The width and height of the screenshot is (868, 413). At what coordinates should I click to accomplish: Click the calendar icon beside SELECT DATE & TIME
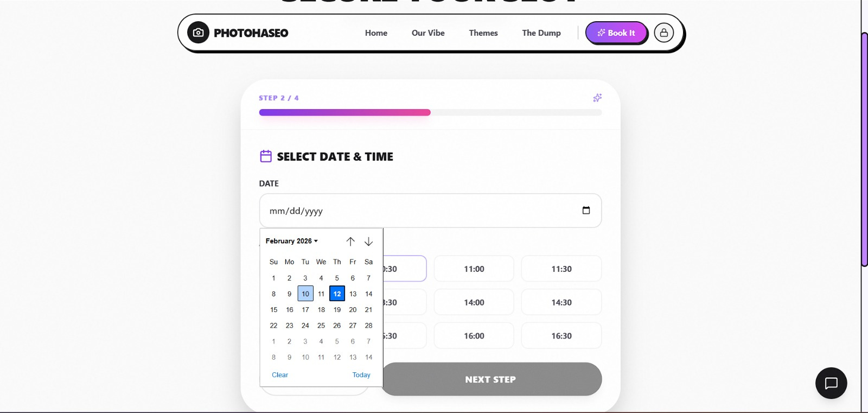pos(266,156)
